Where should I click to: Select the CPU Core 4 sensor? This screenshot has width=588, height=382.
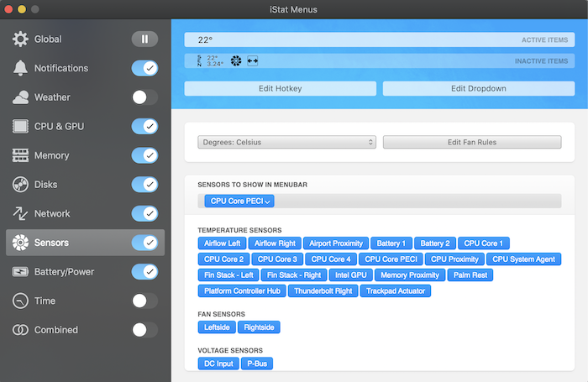pos(331,259)
